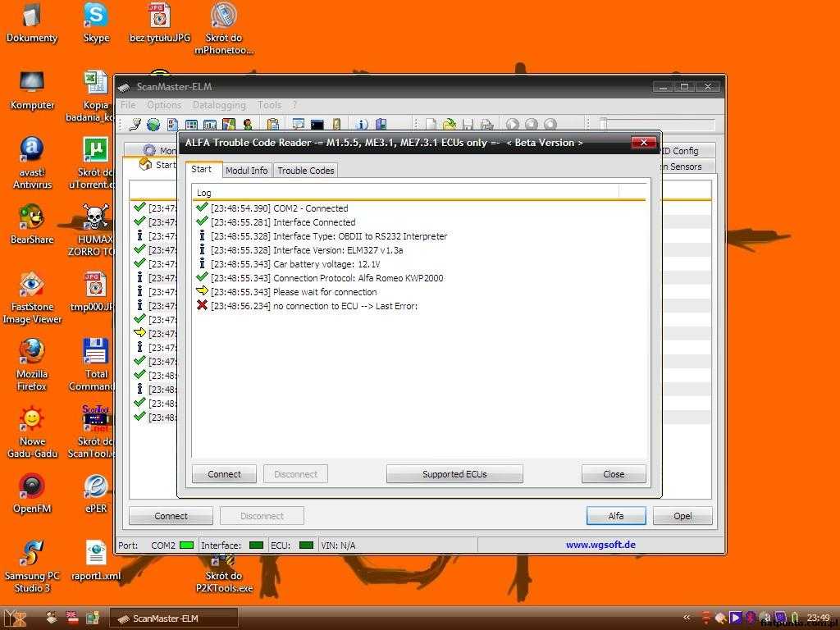The image size is (840, 630).
Task: Open the www.wgsoft.de link
Action: click(600, 545)
